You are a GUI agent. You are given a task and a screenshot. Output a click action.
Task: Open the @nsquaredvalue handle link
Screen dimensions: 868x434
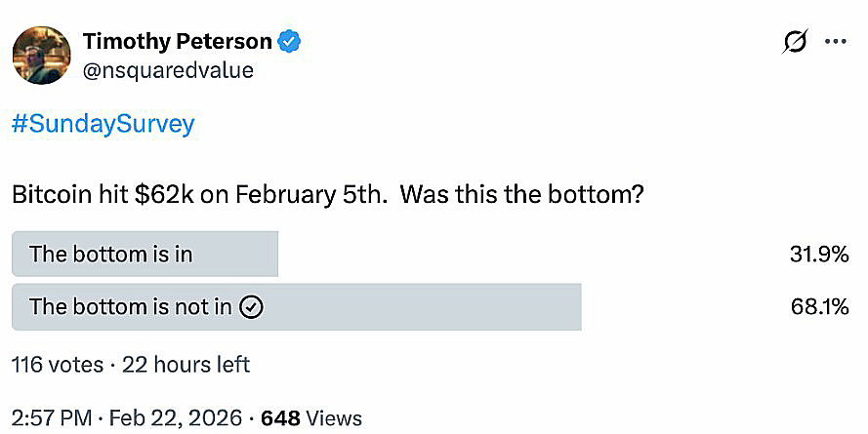tap(168, 70)
